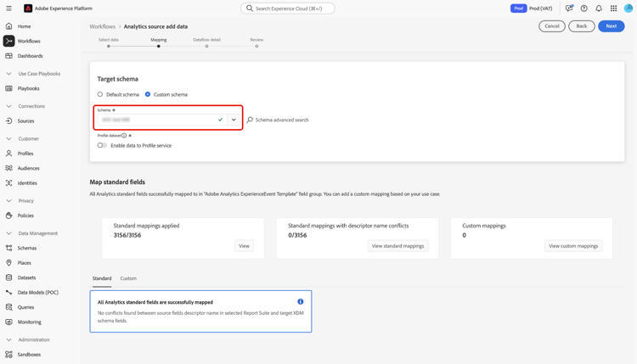
Task: Click the help question mark icon
Action: (x=583, y=8)
